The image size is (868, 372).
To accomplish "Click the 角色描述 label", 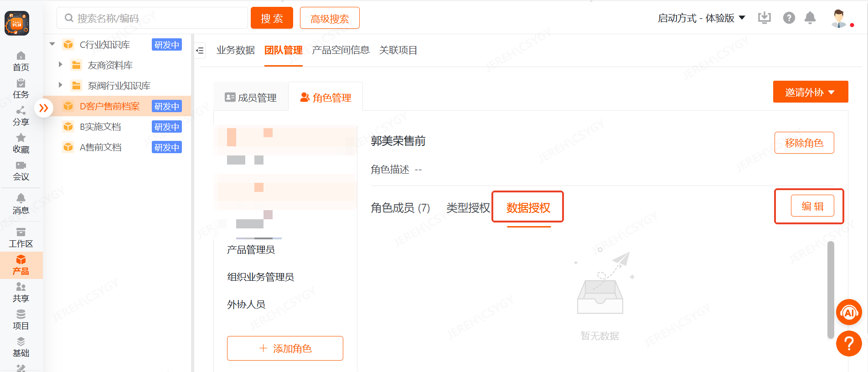I will click(x=390, y=170).
